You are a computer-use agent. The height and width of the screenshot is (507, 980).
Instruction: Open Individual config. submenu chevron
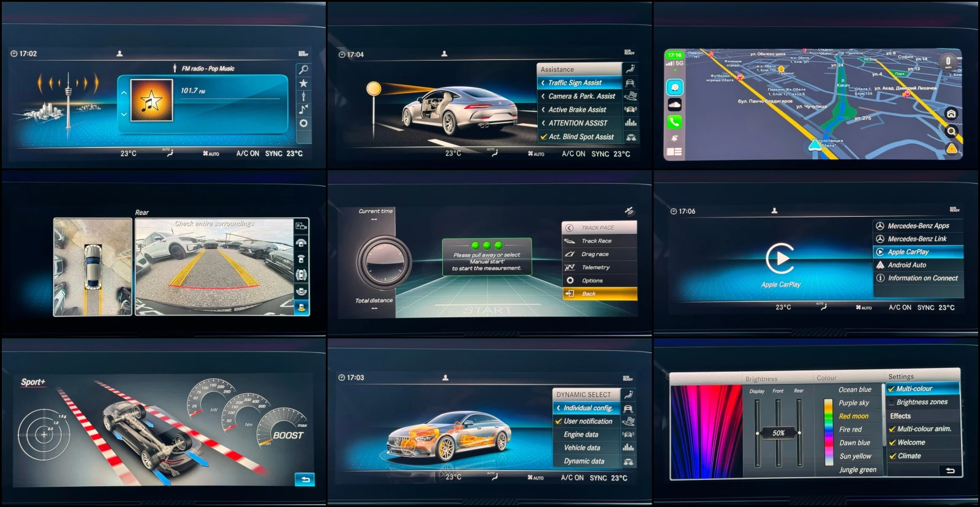coord(559,408)
